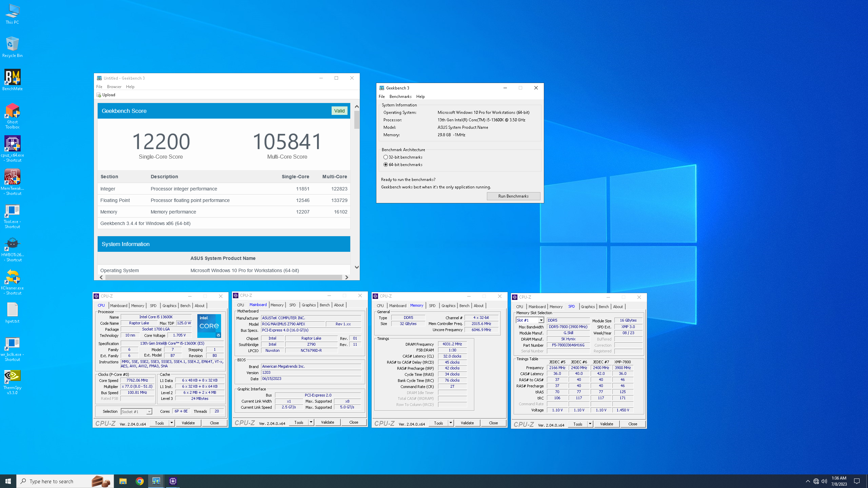
Task: Click Validate in CPU-Z SPD window
Action: (607, 424)
